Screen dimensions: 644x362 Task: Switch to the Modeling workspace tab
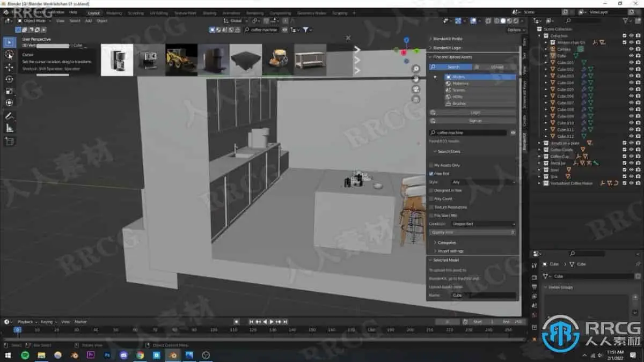pos(114,13)
